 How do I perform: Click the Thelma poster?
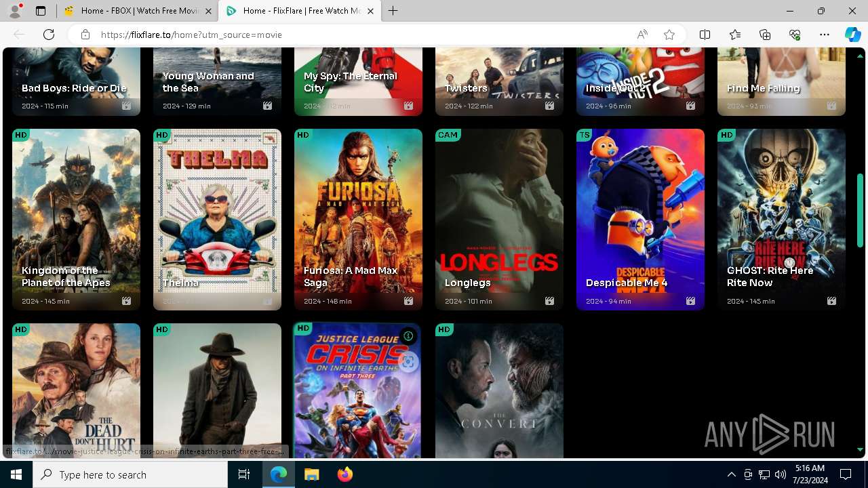point(217,220)
